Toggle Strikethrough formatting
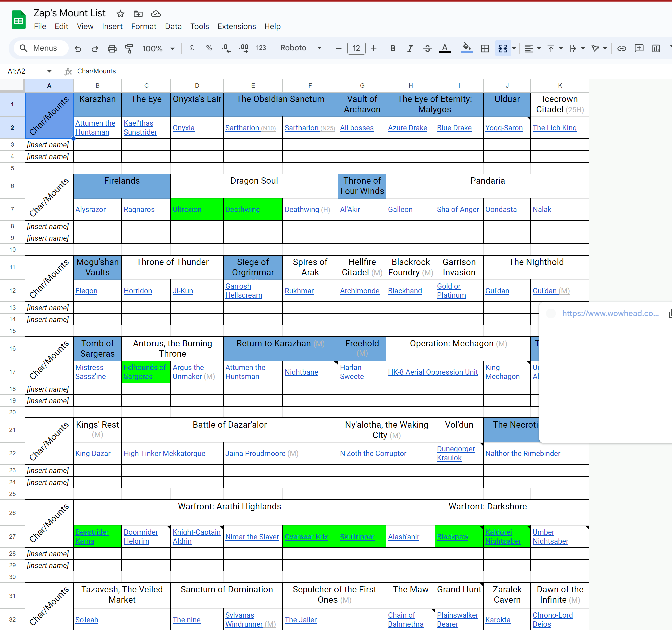The image size is (672, 630). point(427,48)
